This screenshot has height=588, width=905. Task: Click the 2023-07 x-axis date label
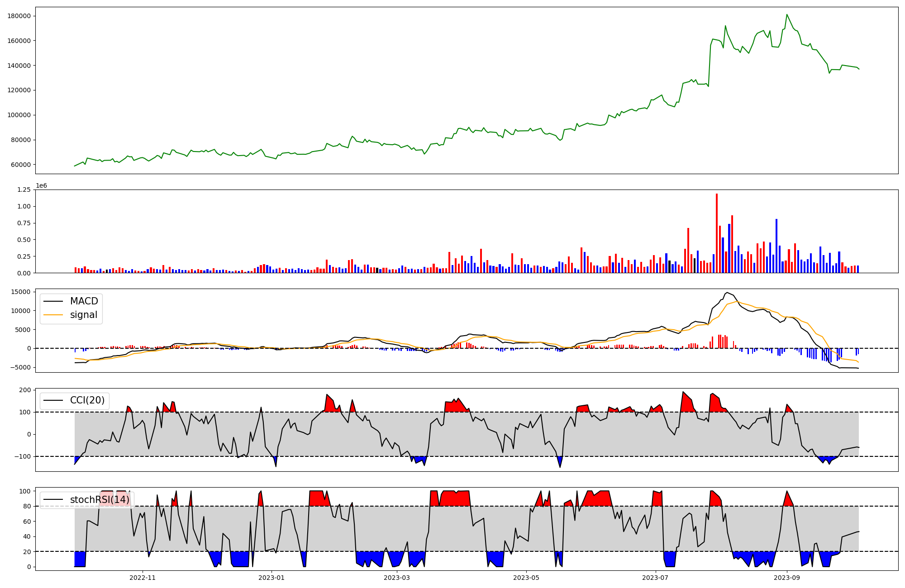point(655,578)
